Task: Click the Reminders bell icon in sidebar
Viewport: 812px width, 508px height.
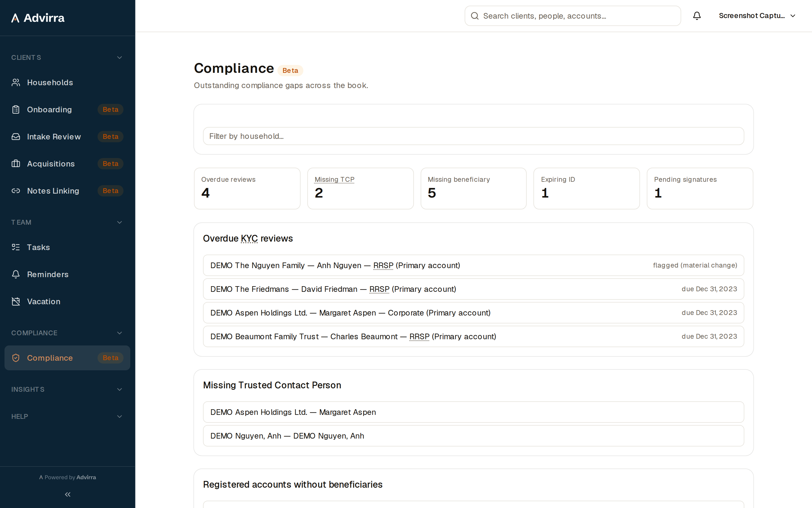Action: point(16,275)
